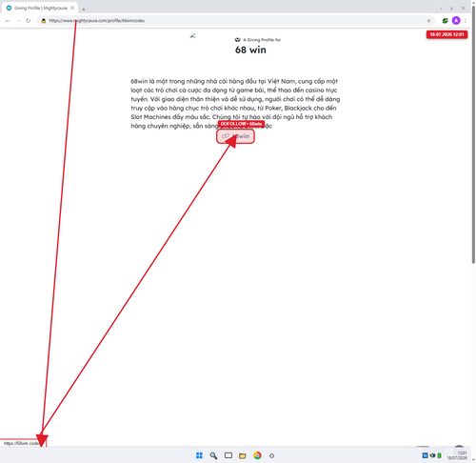Bookmark this page with the star icon
Image resolution: width=476 pixels, height=463 pixels.
pyautogui.click(x=428, y=21)
